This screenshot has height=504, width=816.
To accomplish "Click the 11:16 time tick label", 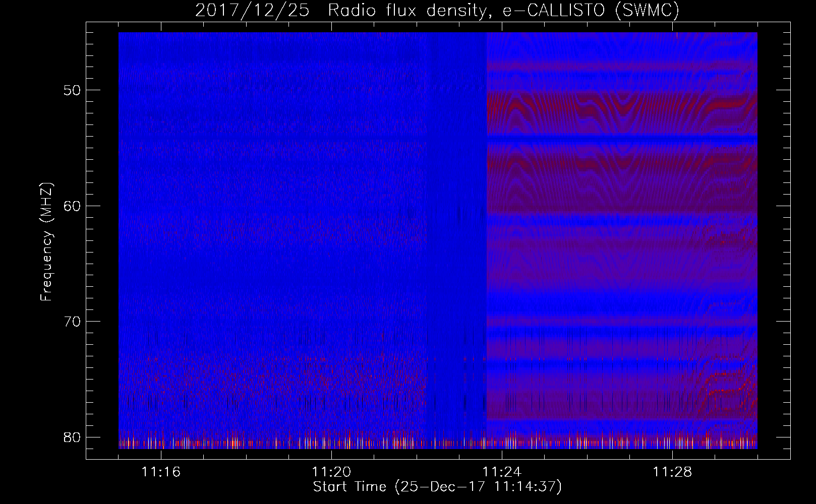I will (161, 472).
